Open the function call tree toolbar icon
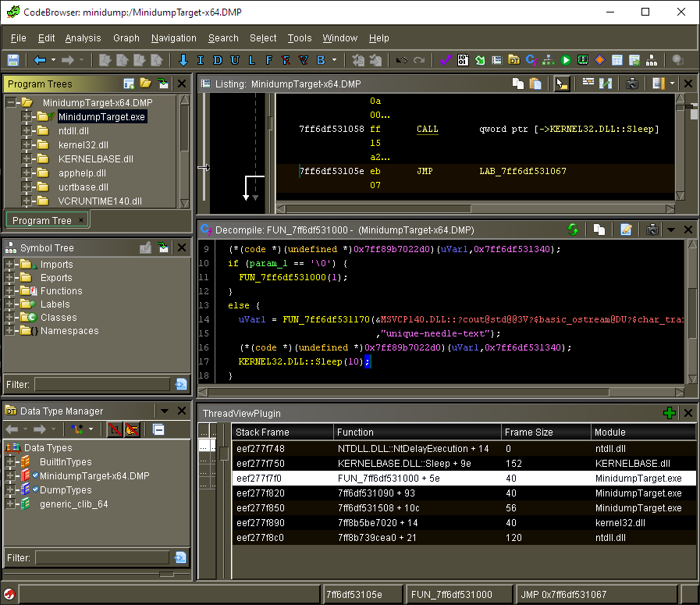700x605 pixels. click(548, 60)
